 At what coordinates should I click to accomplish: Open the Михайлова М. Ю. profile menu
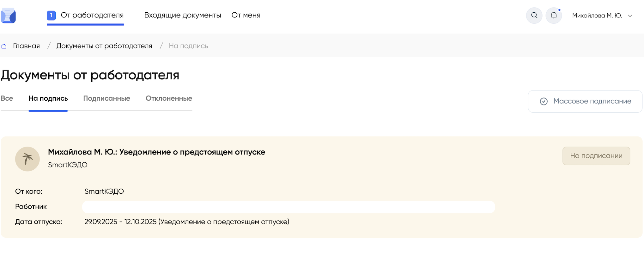[597, 16]
